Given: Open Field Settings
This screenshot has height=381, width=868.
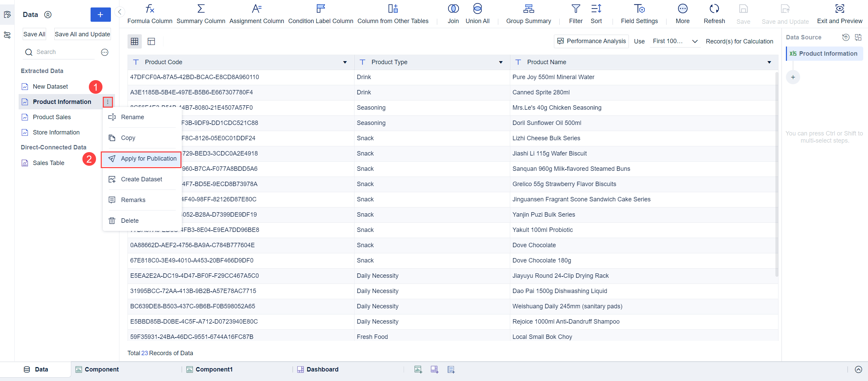Looking at the screenshot, I should pos(639,14).
